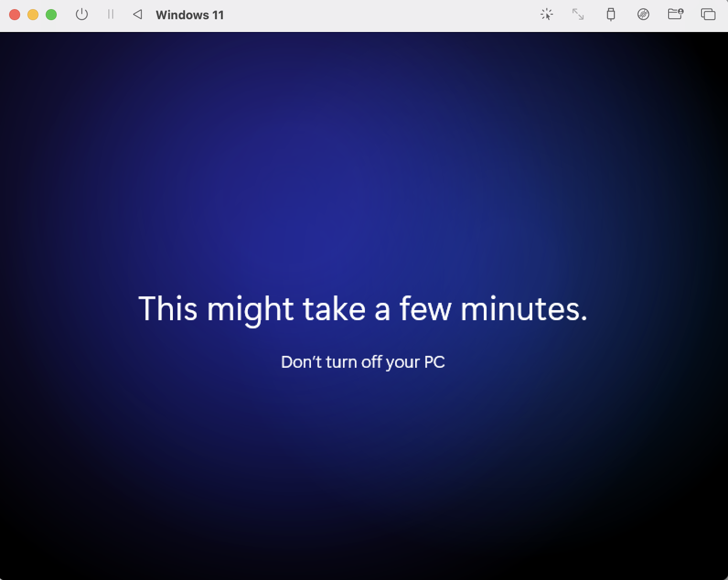This screenshot has height=580, width=728.
Task: Click the "This might take a few minutes." text
Action: click(x=363, y=310)
